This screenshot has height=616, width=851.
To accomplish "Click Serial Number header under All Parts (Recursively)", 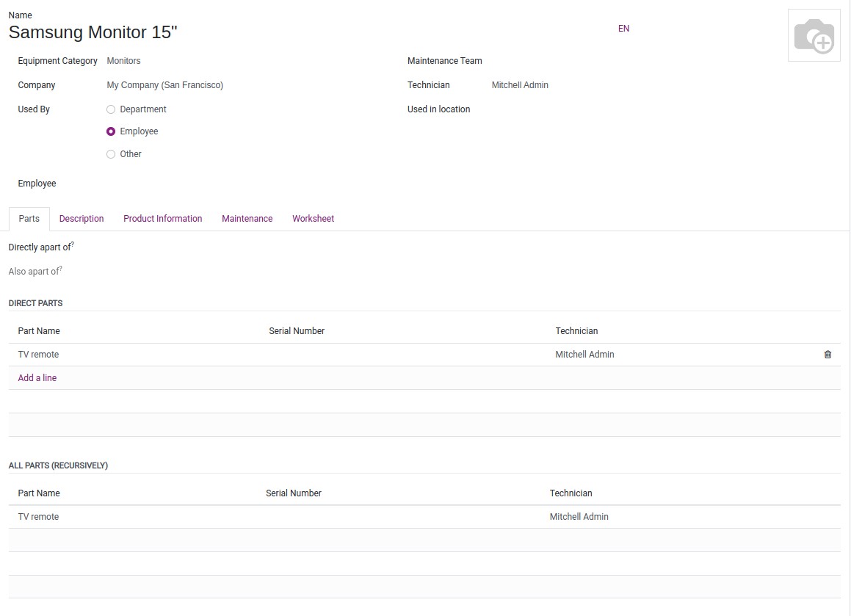I will (x=294, y=493).
